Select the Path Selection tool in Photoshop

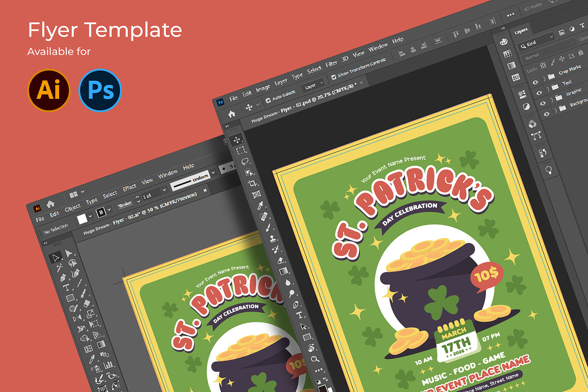coord(303,326)
